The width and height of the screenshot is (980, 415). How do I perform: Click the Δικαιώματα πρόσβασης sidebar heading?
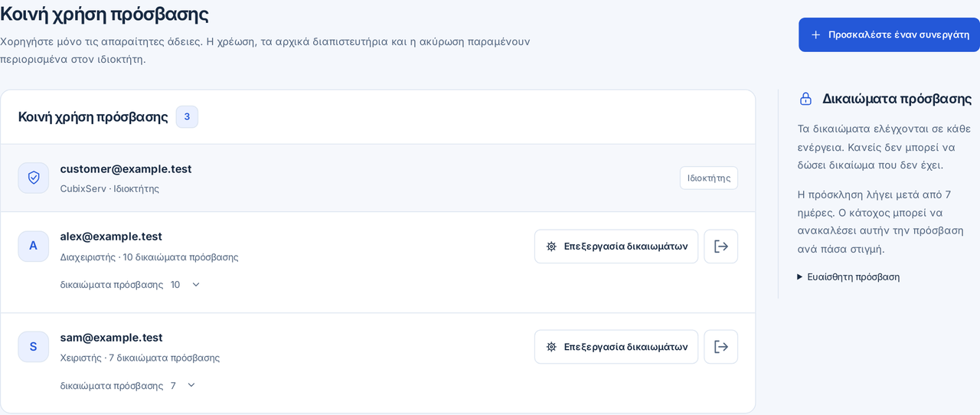pyautogui.click(x=897, y=99)
